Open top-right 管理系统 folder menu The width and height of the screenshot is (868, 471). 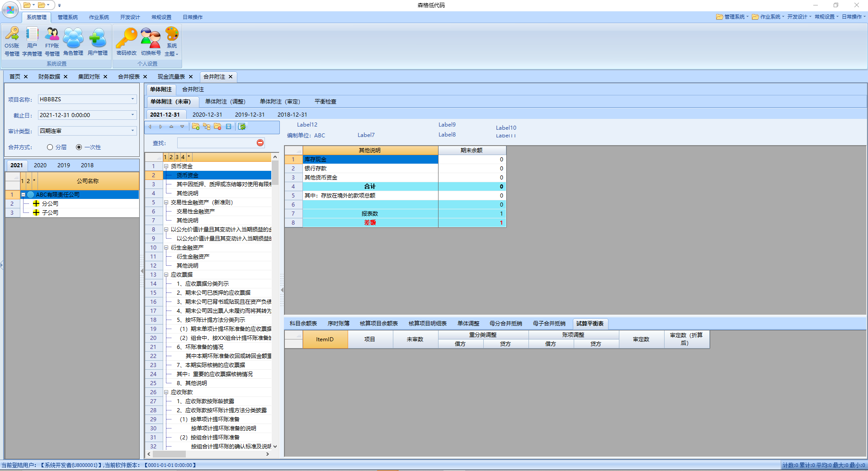pos(732,17)
